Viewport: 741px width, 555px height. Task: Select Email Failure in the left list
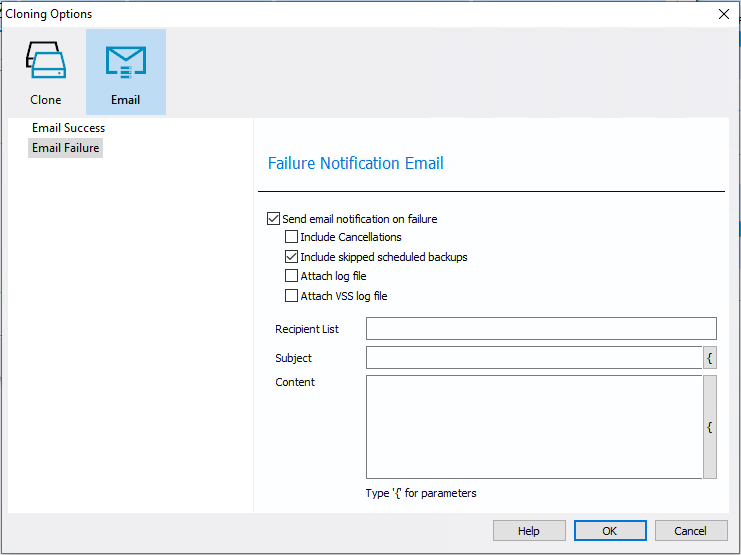click(66, 148)
